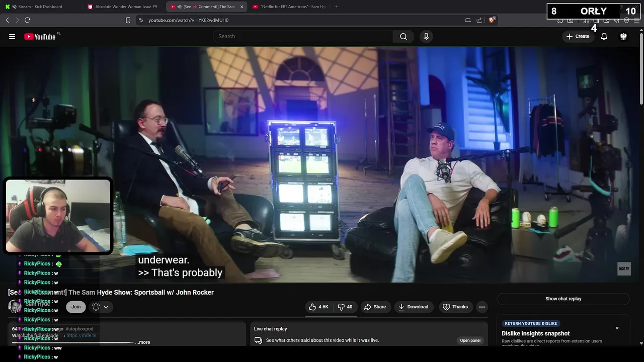Switch to Absolute Wonder Woman Issue #9 tab

point(123,7)
